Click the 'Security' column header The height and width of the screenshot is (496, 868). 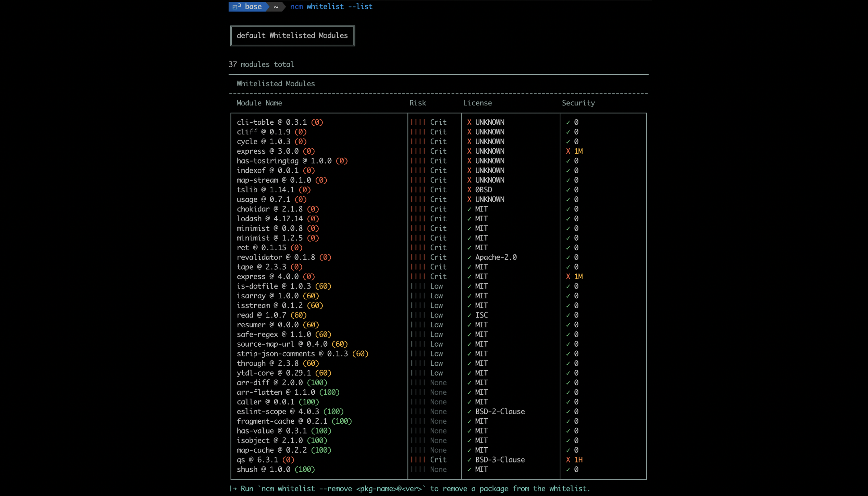point(578,103)
